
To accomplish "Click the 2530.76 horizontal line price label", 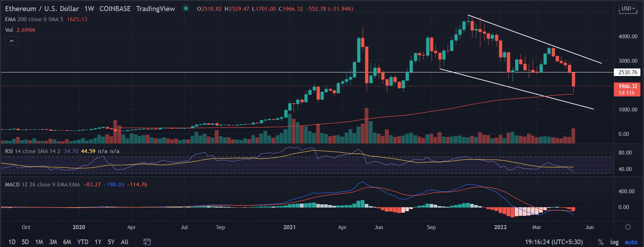I will 627,72.
